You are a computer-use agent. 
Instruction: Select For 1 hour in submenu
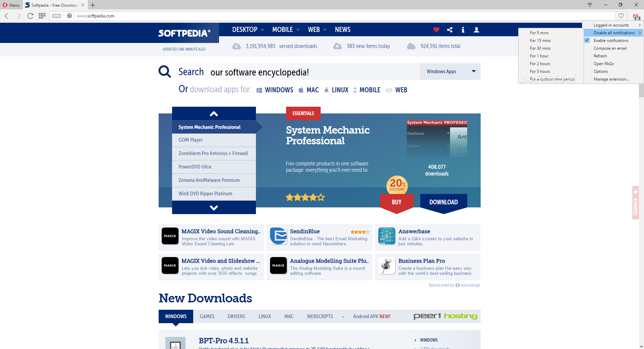tap(551, 56)
